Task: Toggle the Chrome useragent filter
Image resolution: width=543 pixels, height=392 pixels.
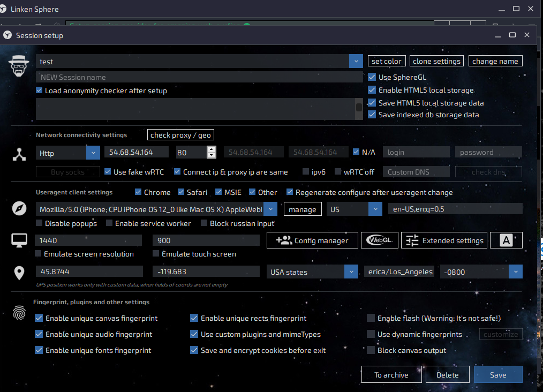Action: pos(138,192)
